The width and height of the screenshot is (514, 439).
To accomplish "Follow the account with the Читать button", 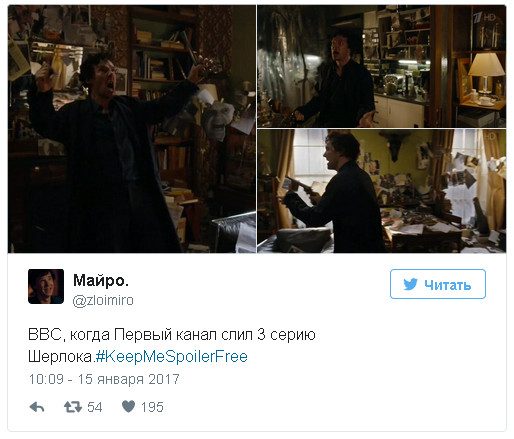I will tap(438, 284).
